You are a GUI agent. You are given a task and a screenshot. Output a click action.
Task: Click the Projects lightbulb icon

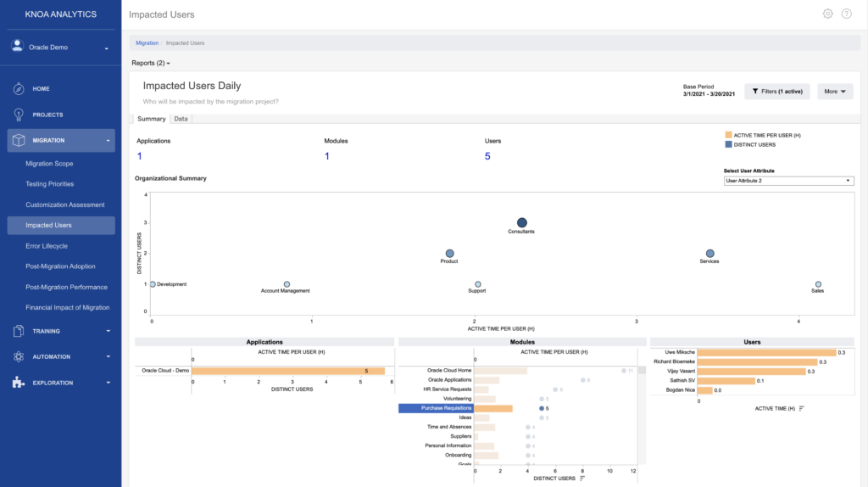(x=19, y=115)
